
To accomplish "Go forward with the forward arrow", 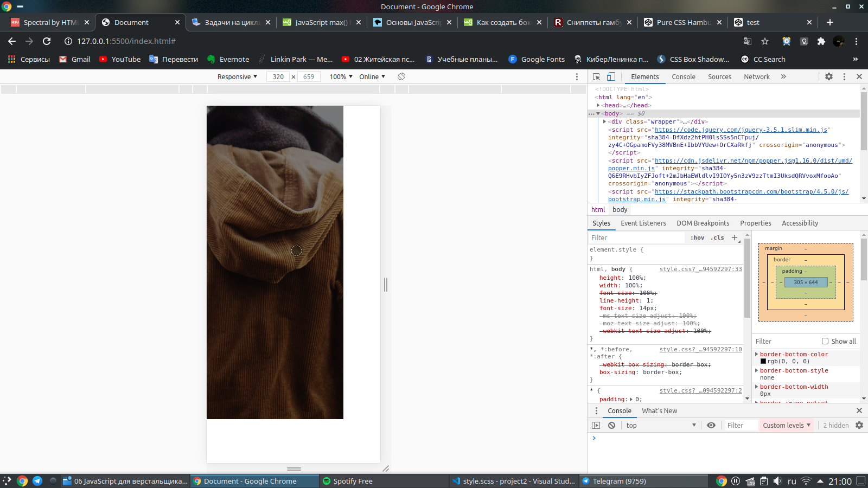I will tap(29, 41).
